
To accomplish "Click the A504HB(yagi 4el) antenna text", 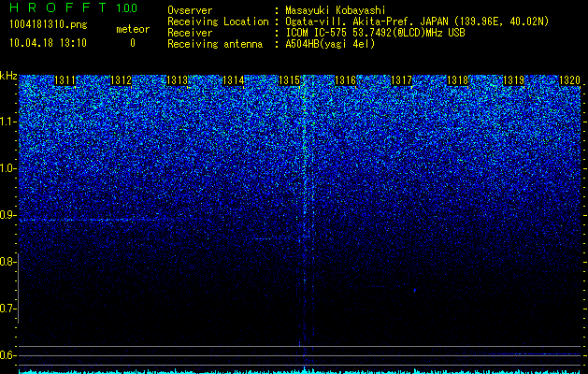I will coord(330,44).
